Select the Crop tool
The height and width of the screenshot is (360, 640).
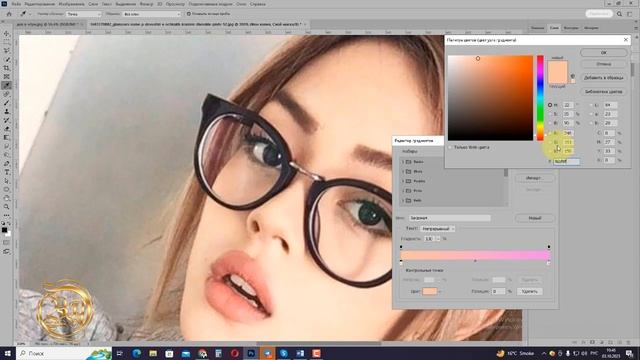click(x=7, y=68)
